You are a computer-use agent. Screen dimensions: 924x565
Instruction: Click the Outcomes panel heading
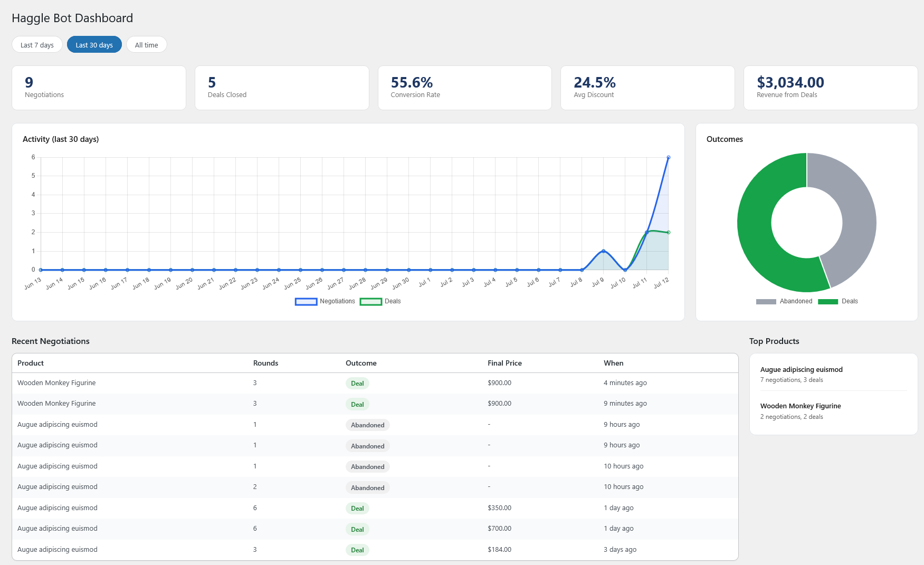click(x=725, y=139)
